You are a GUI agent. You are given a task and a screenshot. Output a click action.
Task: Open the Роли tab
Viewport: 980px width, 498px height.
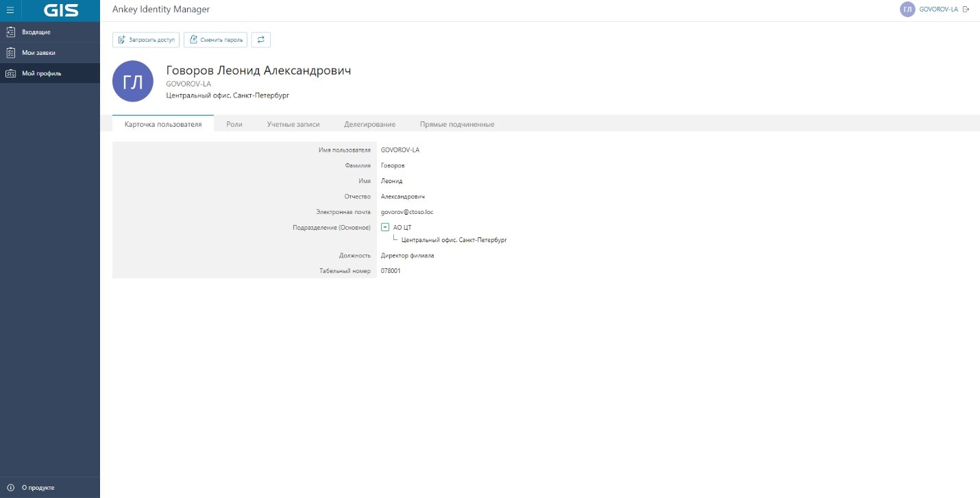(234, 124)
